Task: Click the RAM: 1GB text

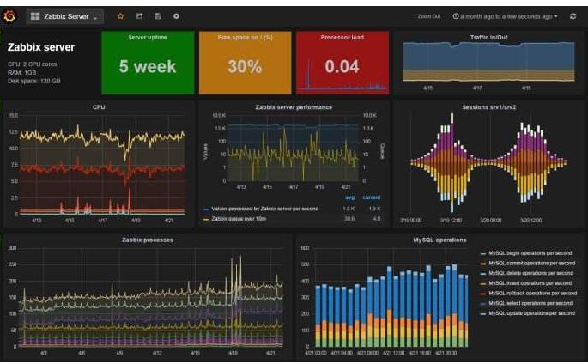Action: 21,72
